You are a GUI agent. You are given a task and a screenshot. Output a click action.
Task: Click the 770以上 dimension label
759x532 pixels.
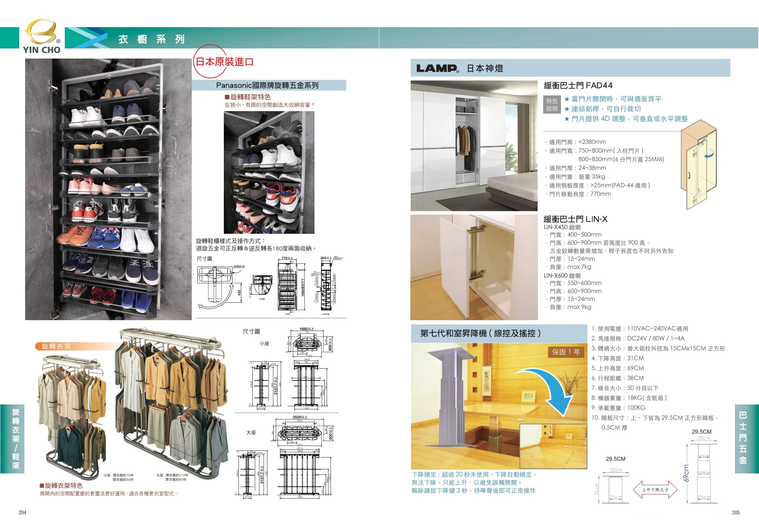click(287, 258)
